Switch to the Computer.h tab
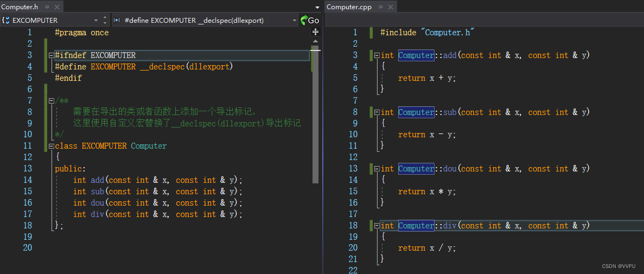 pos(20,7)
